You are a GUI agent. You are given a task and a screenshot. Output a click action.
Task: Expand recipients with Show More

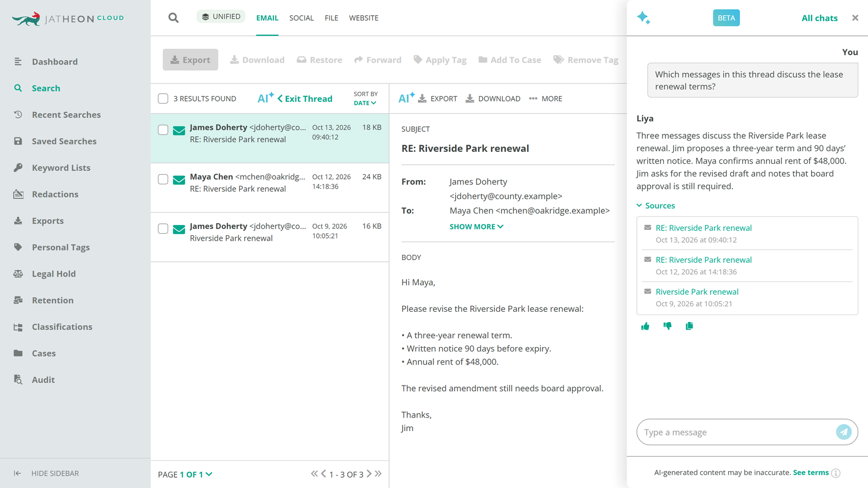point(476,227)
